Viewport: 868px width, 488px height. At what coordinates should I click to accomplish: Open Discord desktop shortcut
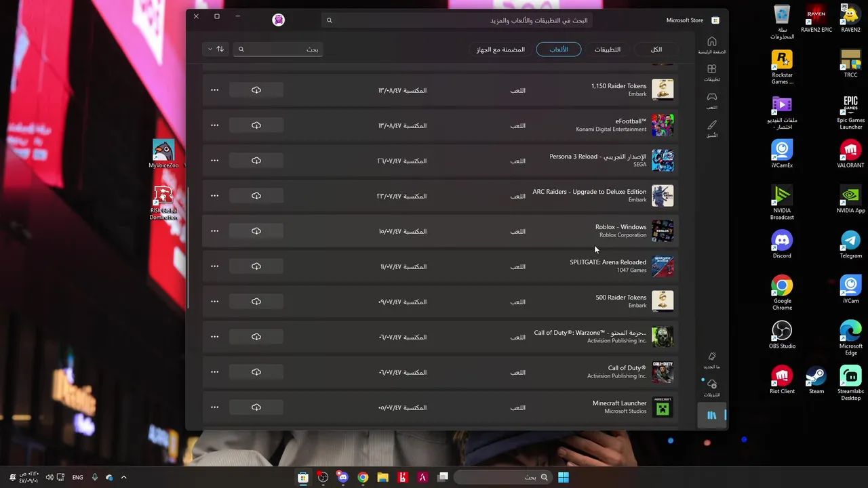pos(782,245)
